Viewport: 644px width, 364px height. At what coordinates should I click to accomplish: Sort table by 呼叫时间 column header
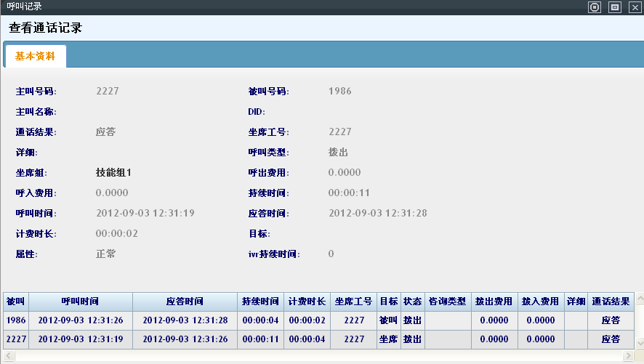[x=80, y=302]
